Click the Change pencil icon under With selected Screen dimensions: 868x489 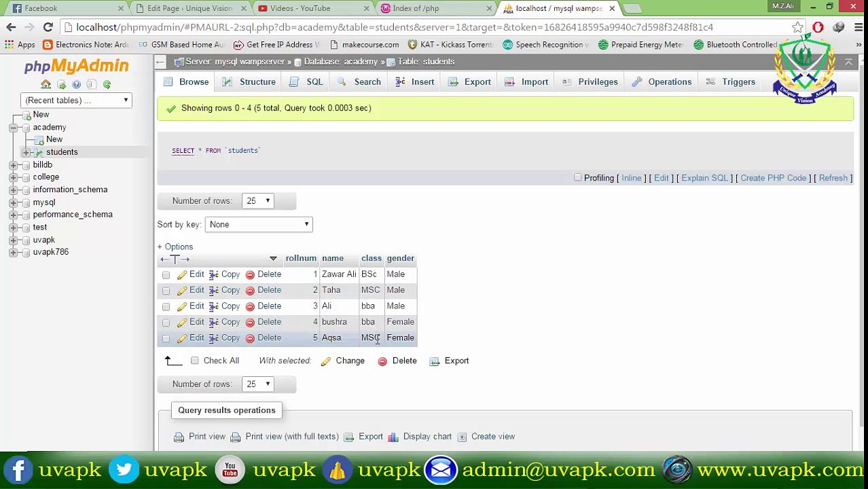click(x=326, y=361)
